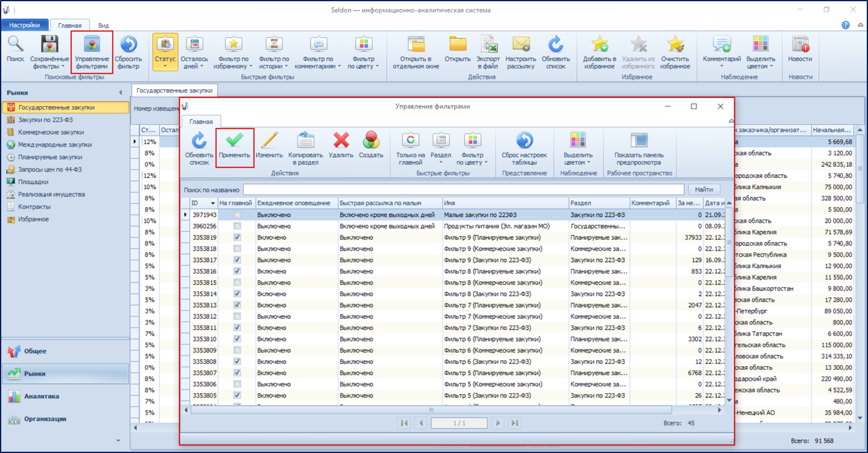Check На главной checkbox for ID 3353815
This screenshot has width=868, height=453.
pyautogui.click(x=236, y=283)
